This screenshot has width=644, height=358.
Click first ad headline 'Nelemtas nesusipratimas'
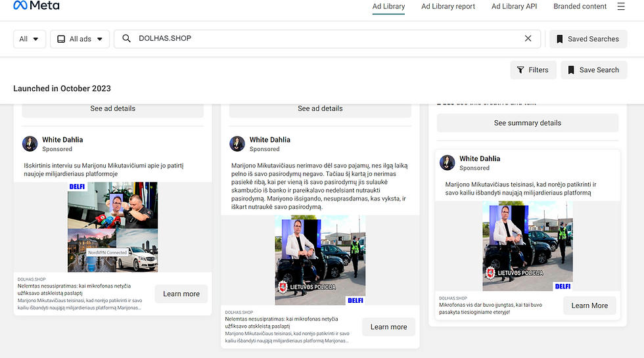[x=74, y=290]
